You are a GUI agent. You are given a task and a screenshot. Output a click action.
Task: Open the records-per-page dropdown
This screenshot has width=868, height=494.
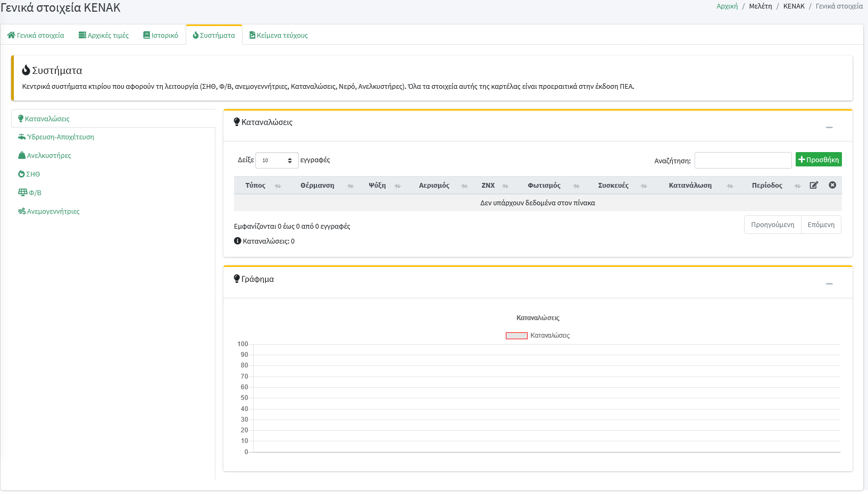277,160
